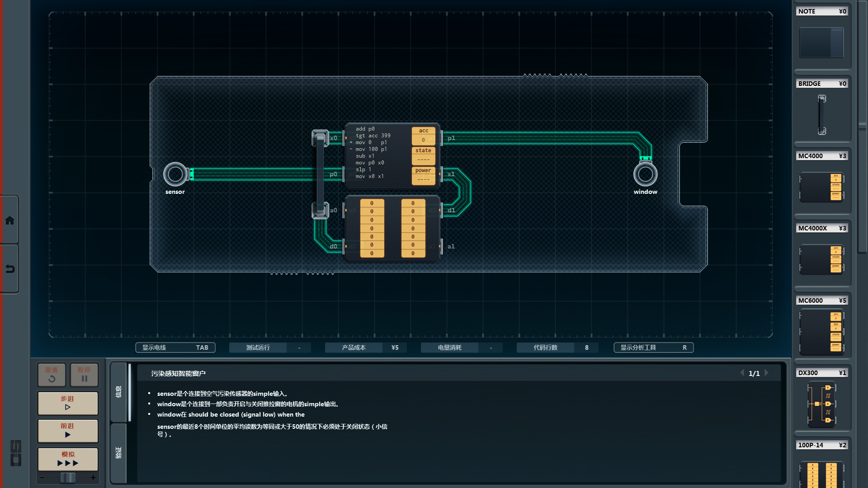Viewport: 868px width, 488px height.
Task: Select the MC4000 microcontroller part
Action: coord(821,187)
